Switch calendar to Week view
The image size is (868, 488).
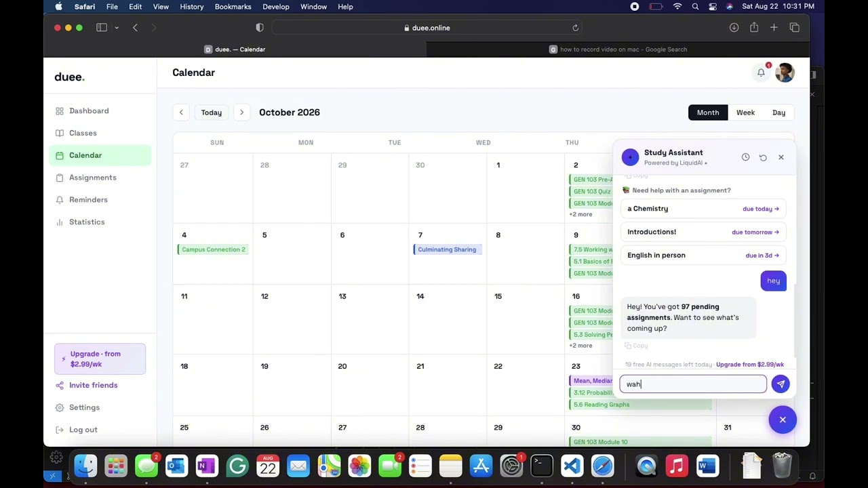745,113
